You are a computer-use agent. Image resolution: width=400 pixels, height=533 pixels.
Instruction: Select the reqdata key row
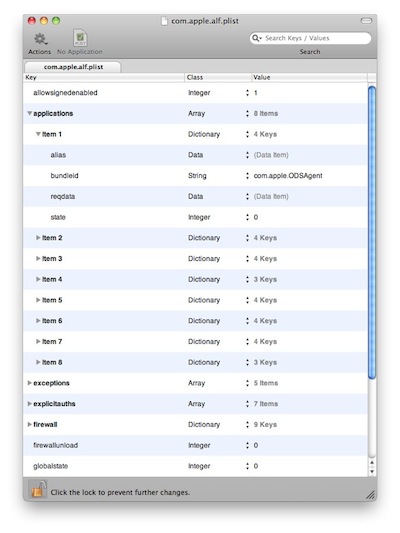coord(195,196)
